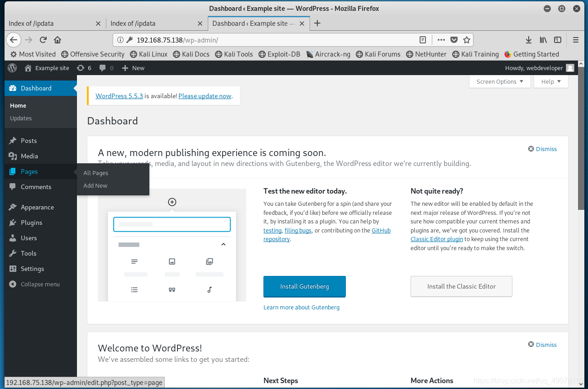588x389 pixels.
Task: Select All Pages from the flyout menu
Action: point(96,173)
